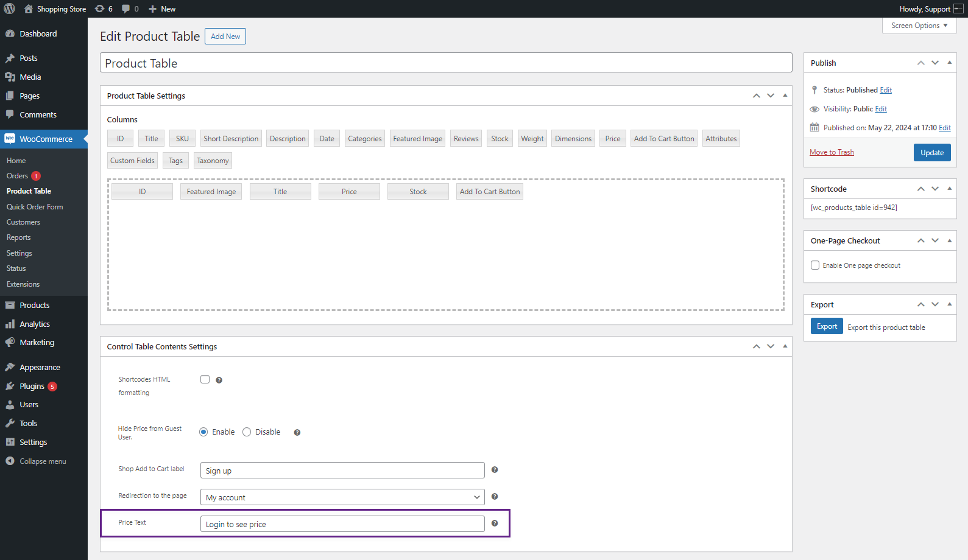Toggle the Shortcode panel
Viewport: 968px width, 560px height.
click(x=950, y=189)
